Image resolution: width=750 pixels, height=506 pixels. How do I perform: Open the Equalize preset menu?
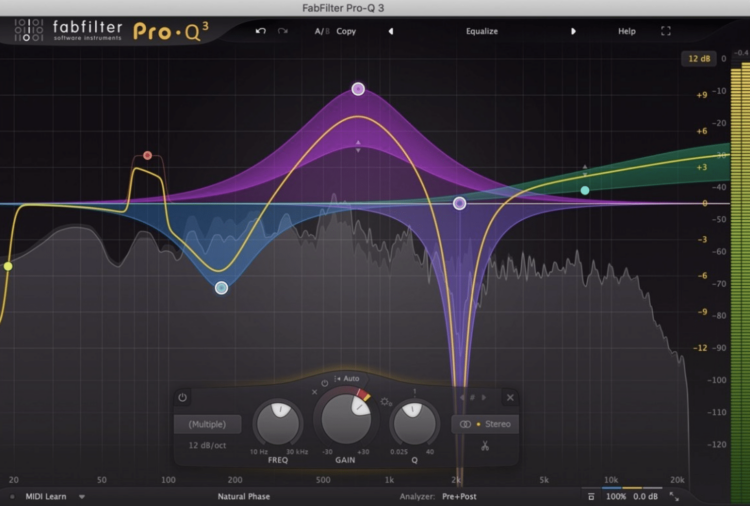(482, 31)
